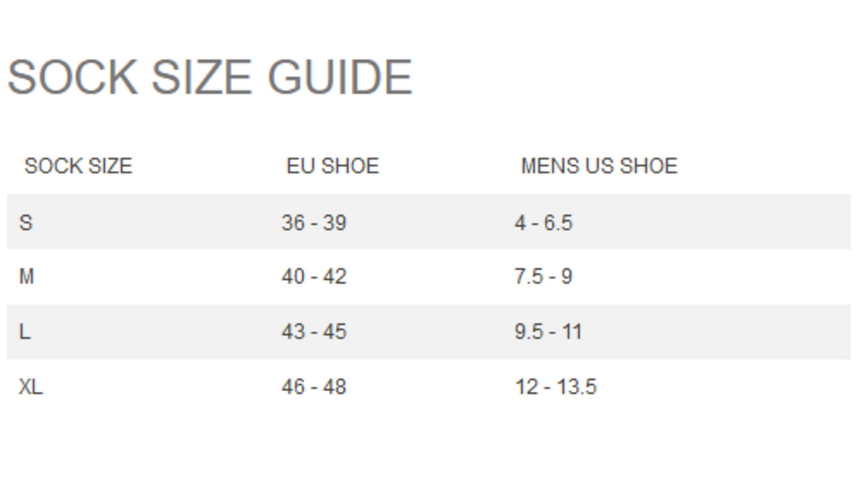
Task: Click the EU shoe range 43 - 45
Action: coord(314,332)
